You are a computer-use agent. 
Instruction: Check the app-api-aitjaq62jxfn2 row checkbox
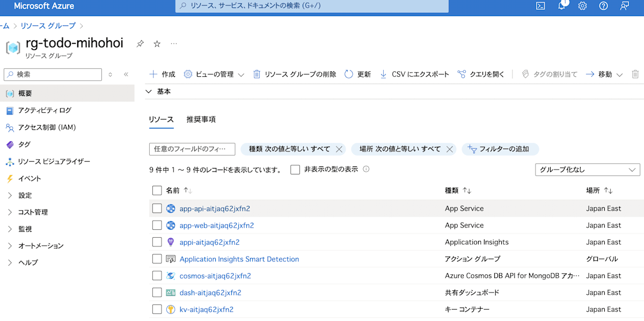(x=157, y=208)
